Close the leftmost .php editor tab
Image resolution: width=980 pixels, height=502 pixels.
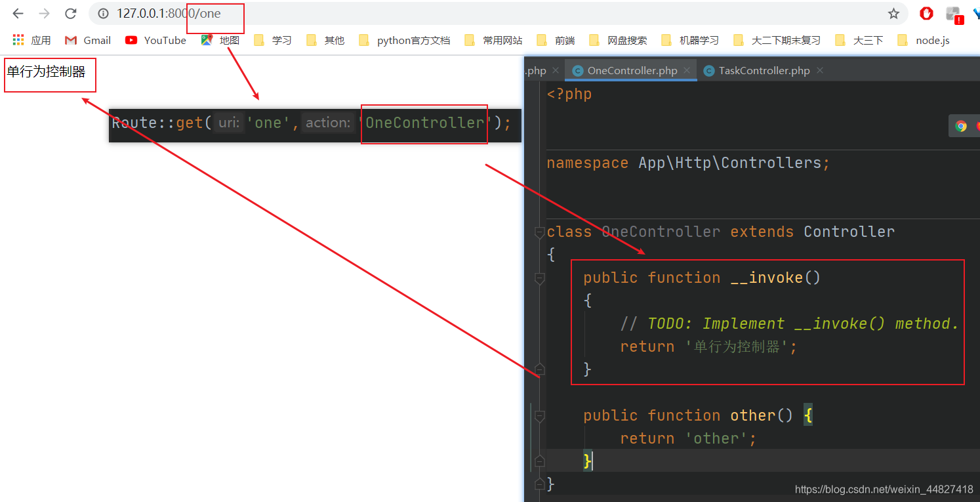[556, 70]
